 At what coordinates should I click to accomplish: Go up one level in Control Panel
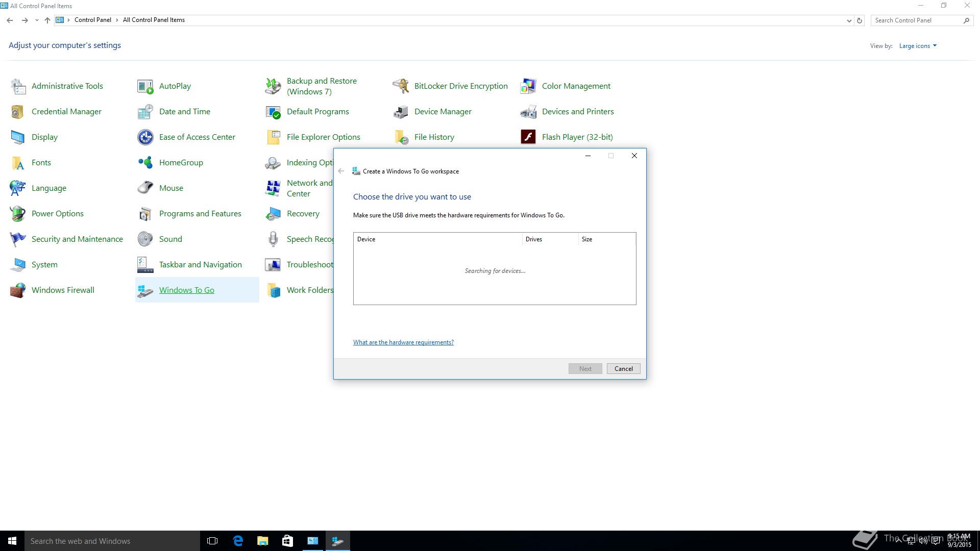click(x=47, y=20)
